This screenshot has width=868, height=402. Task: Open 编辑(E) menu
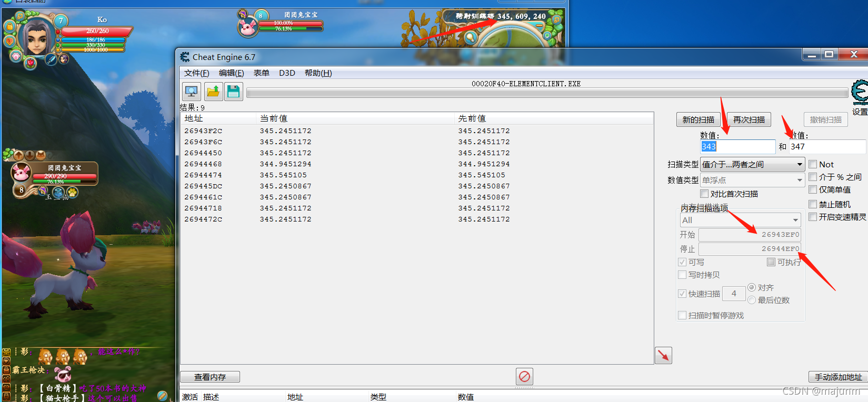coord(232,73)
